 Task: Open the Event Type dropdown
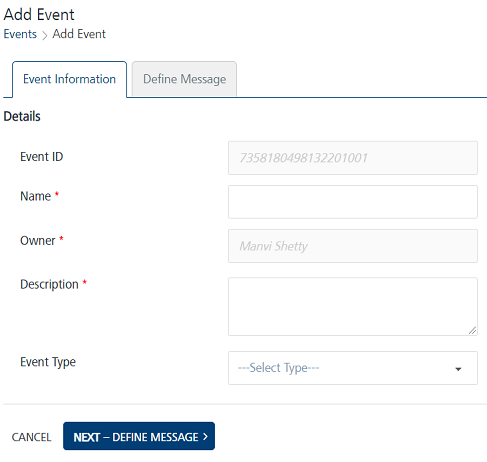point(353,368)
